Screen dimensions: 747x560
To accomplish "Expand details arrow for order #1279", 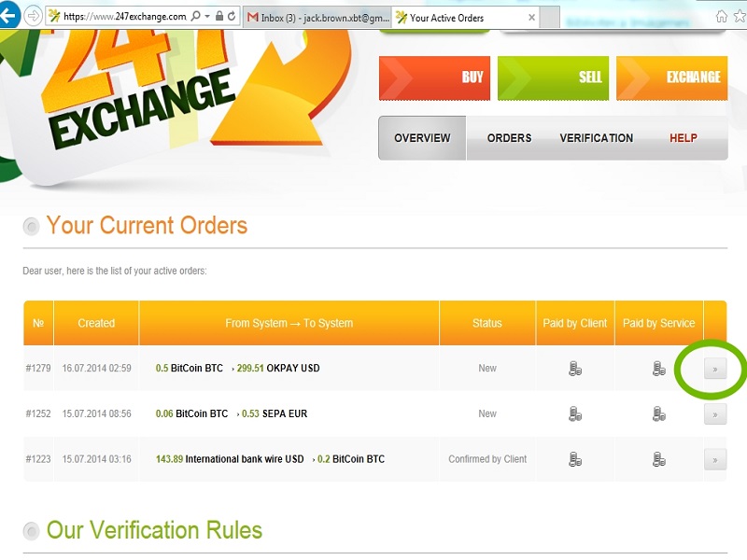I will [714, 369].
